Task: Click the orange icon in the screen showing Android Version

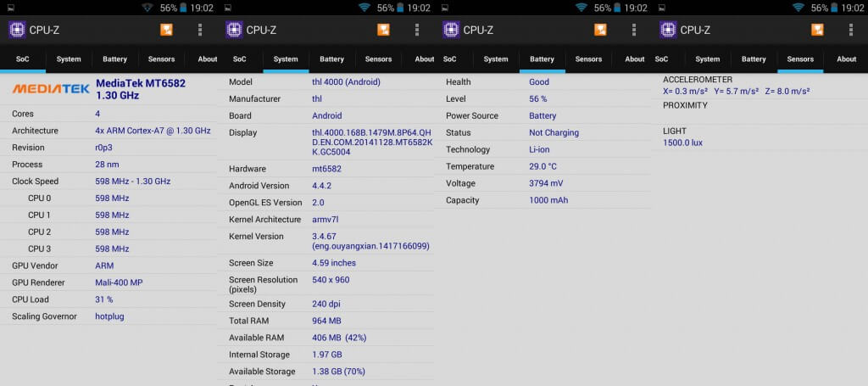Action: (383, 30)
